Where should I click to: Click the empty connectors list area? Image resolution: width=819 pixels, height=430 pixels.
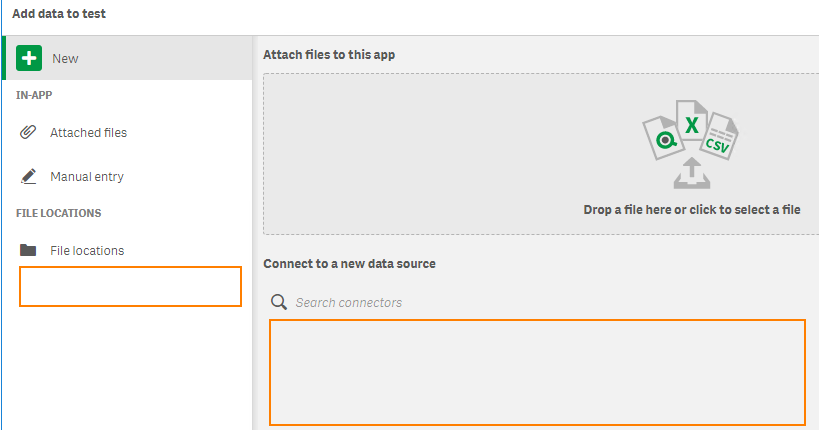537,372
